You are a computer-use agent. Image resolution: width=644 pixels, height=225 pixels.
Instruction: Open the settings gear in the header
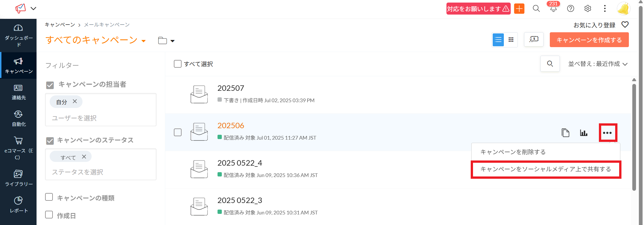587,9
